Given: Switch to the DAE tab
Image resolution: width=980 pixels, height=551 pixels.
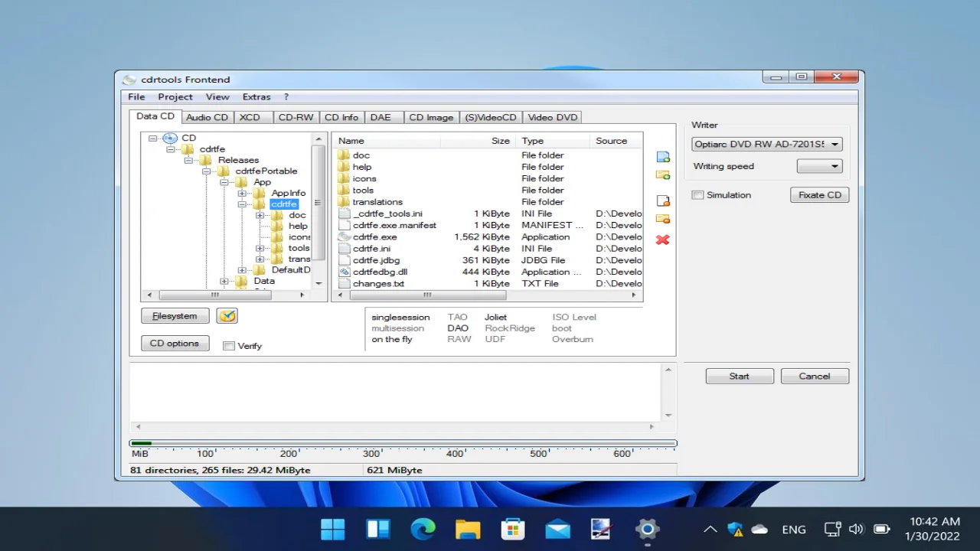Looking at the screenshot, I should tap(383, 117).
